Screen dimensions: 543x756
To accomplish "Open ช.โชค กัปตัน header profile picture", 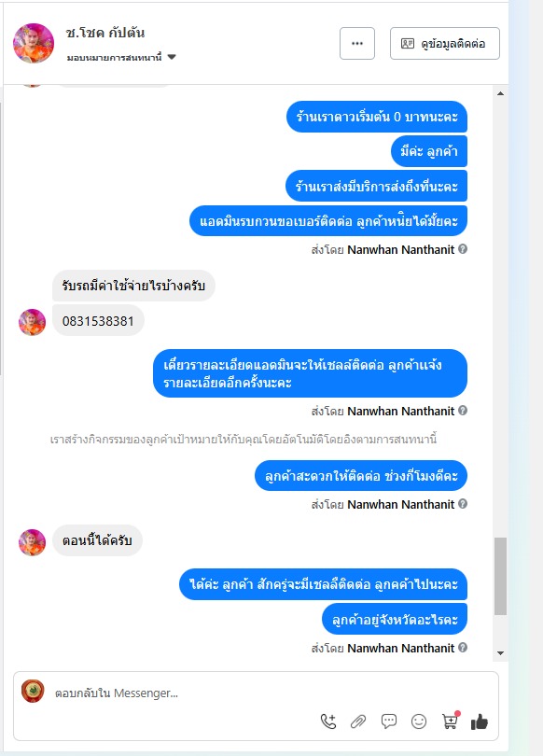I will [x=34, y=43].
